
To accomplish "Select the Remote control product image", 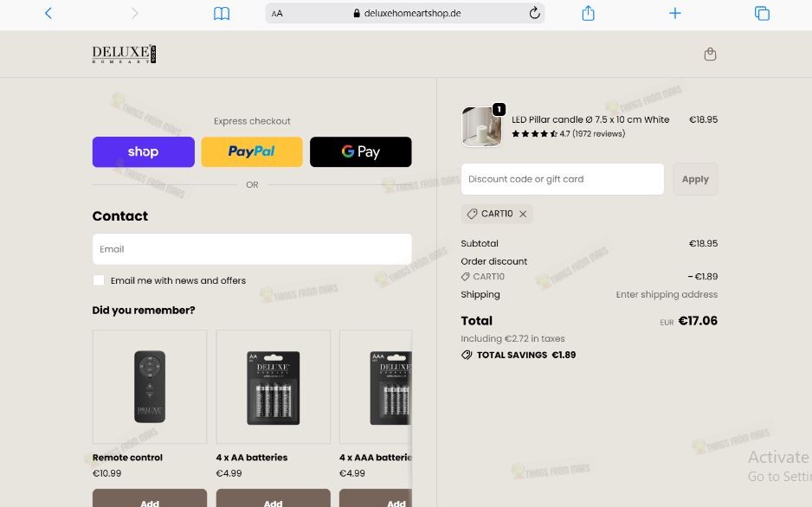I will tap(150, 387).
